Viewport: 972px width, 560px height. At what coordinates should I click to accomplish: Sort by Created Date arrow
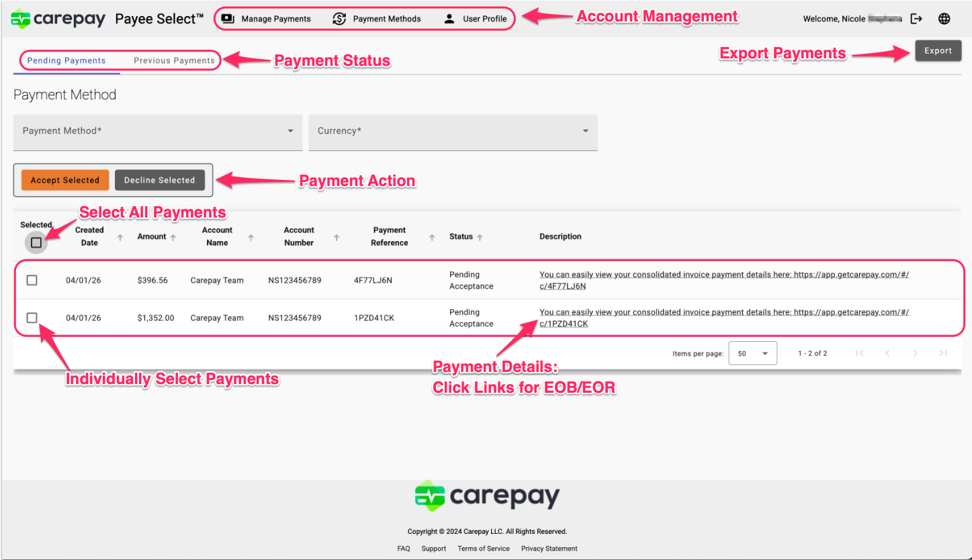(x=120, y=237)
